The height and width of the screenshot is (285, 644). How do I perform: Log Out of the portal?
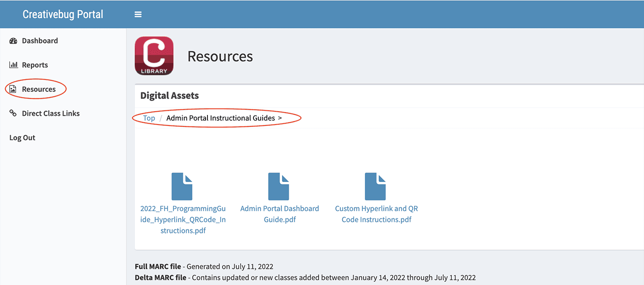23,137
